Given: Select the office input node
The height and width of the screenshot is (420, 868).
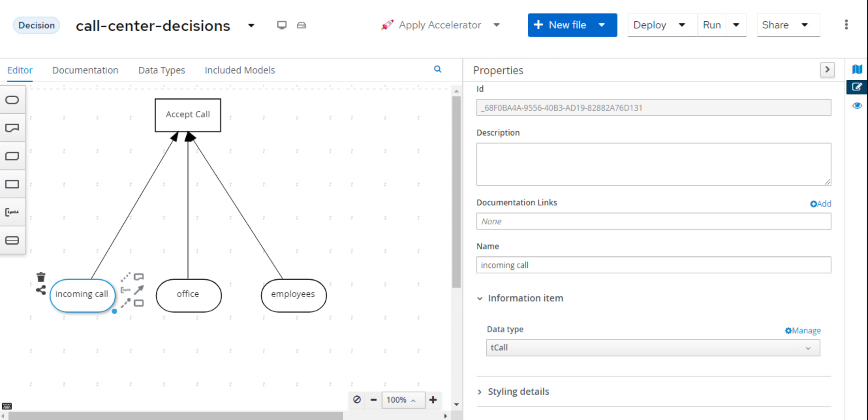Looking at the screenshot, I should pyautogui.click(x=189, y=295).
